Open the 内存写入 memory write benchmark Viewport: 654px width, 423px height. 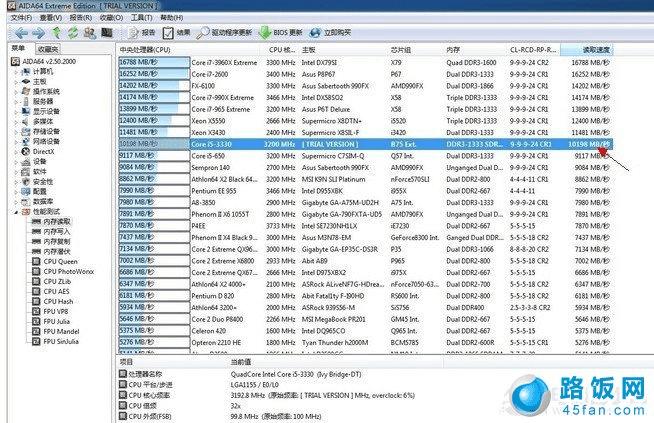[x=51, y=232]
